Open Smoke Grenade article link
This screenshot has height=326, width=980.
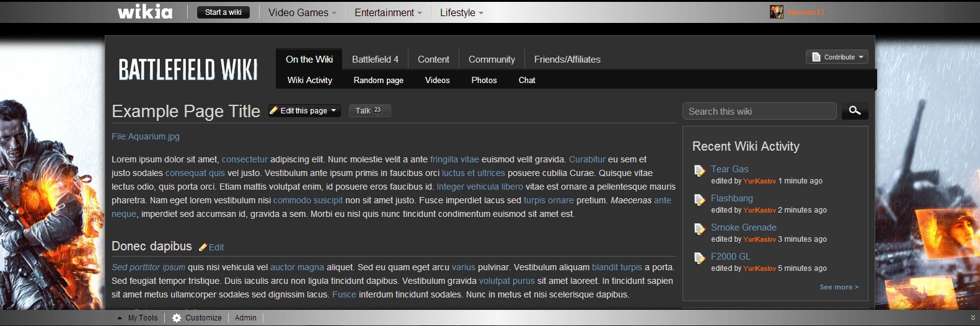(744, 227)
